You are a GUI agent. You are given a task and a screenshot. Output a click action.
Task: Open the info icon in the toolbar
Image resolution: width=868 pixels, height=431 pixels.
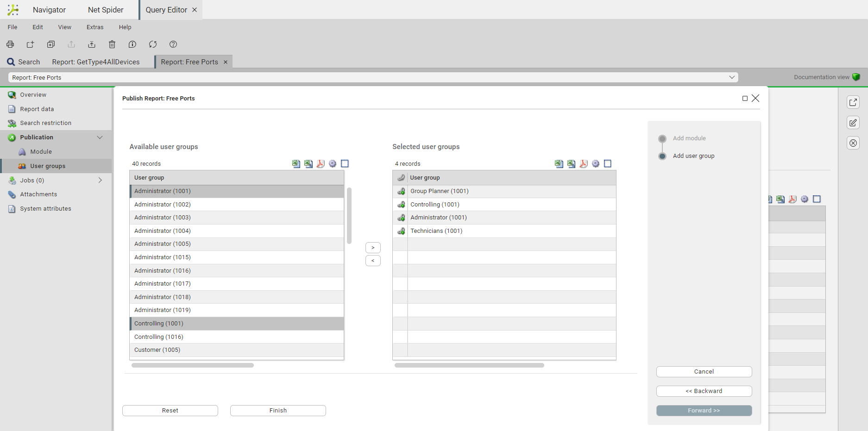[132, 44]
